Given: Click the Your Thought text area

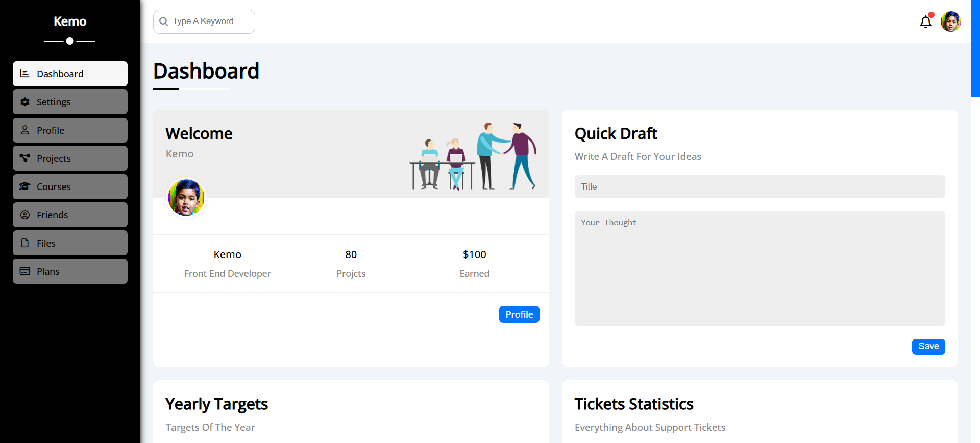Looking at the screenshot, I should click(759, 268).
